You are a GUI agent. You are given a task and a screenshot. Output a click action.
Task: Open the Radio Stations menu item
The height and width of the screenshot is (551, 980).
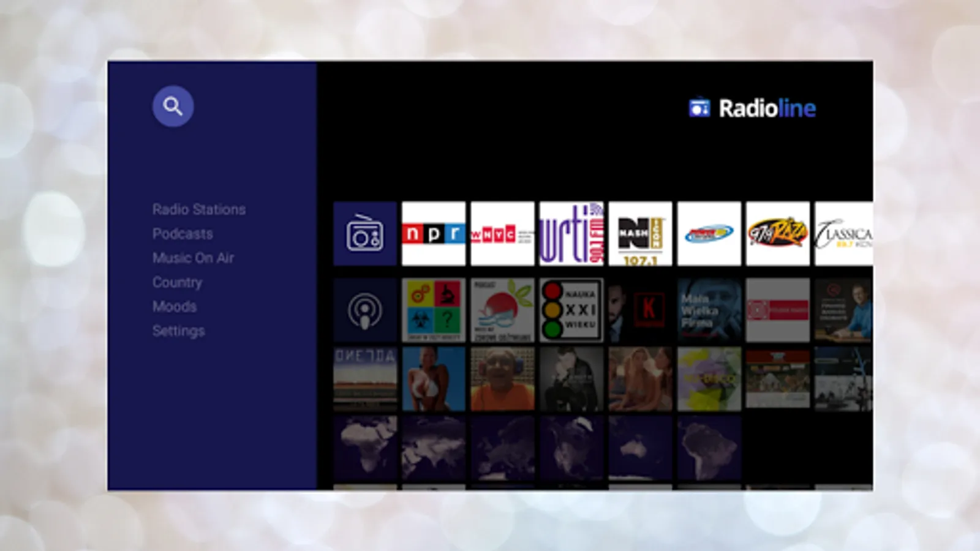click(x=199, y=209)
